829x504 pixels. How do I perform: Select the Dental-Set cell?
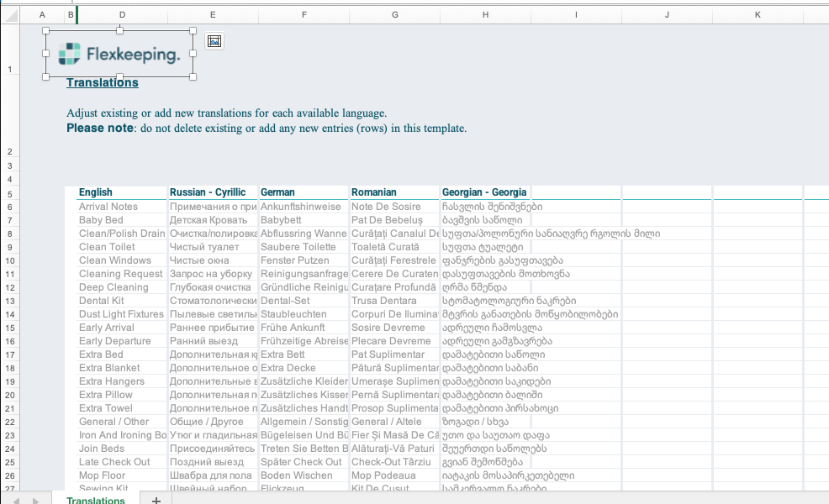[304, 301]
